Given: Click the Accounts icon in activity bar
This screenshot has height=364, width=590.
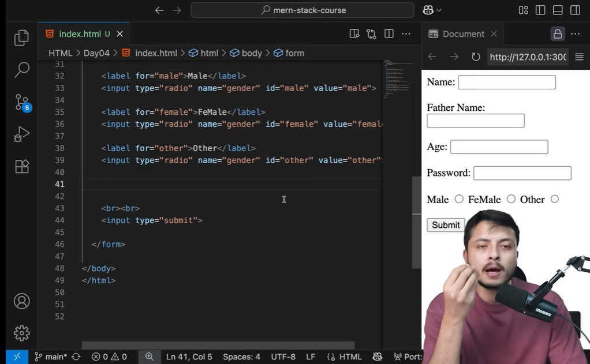Looking at the screenshot, I should [21, 301].
